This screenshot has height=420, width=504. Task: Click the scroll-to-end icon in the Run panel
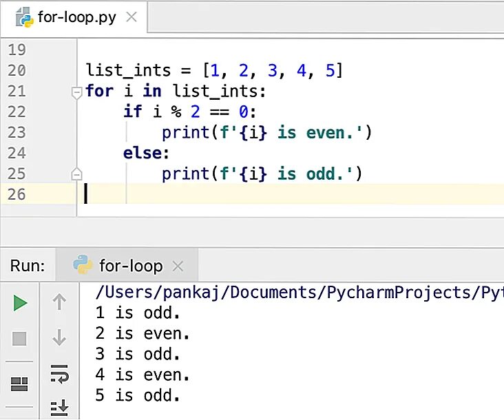[x=59, y=408]
